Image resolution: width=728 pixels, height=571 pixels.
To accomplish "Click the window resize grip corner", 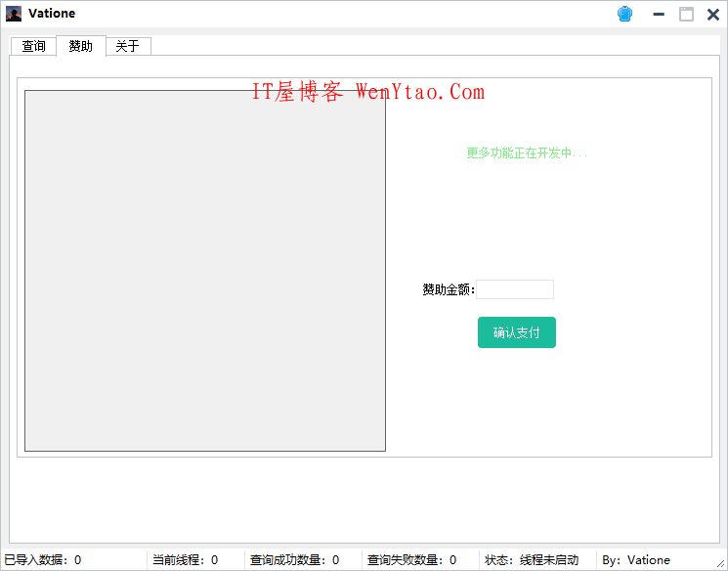I will [x=721, y=564].
